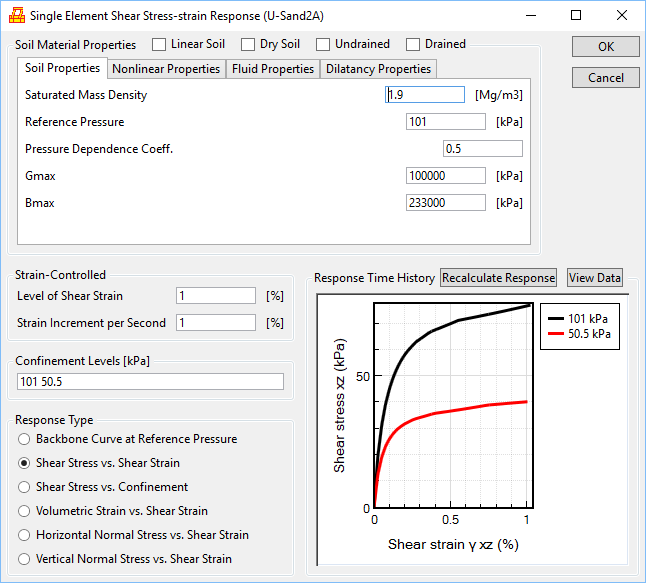This screenshot has height=583, width=646.
Task: Select Backbone Curve at Reference Pressure
Action: point(25,439)
